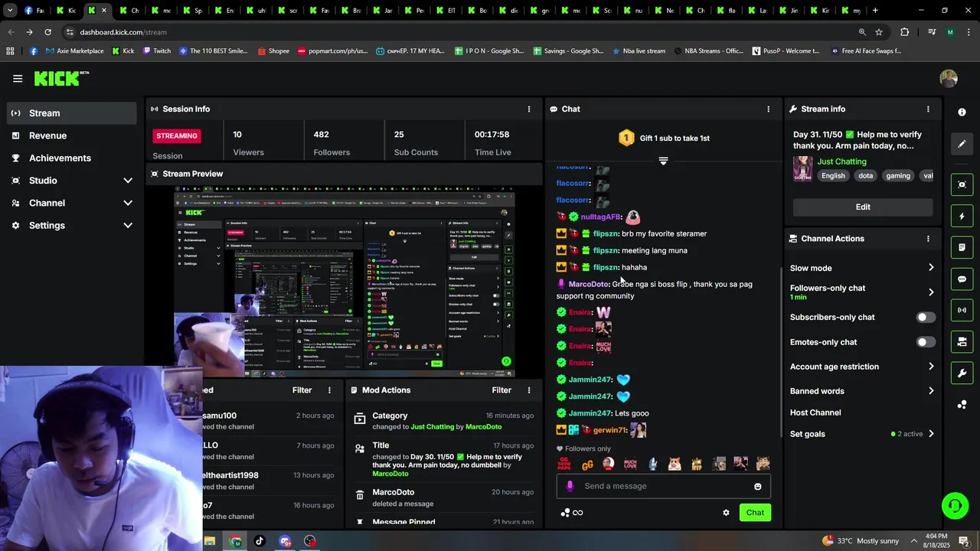Open Shopee bookmark in bookmarks bar

click(273, 51)
